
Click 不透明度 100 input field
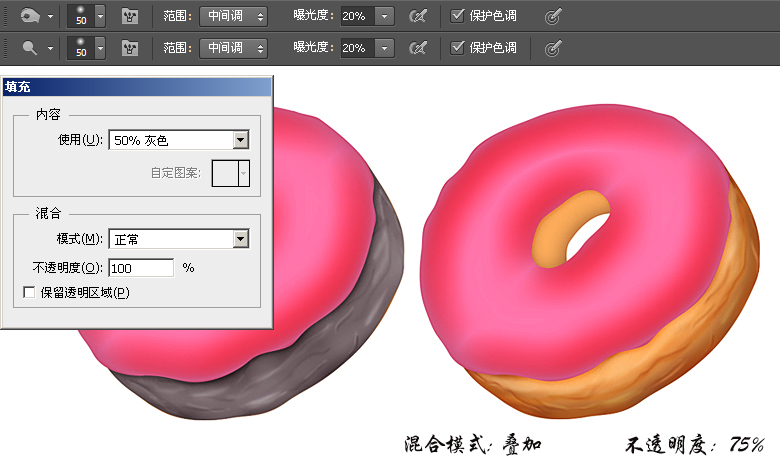(x=141, y=268)
